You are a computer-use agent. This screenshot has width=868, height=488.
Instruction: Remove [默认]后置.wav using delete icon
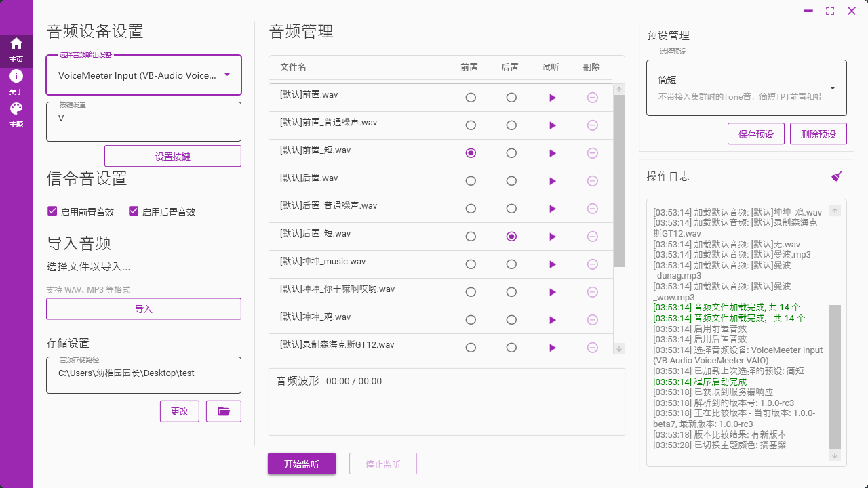pos(592,181)
